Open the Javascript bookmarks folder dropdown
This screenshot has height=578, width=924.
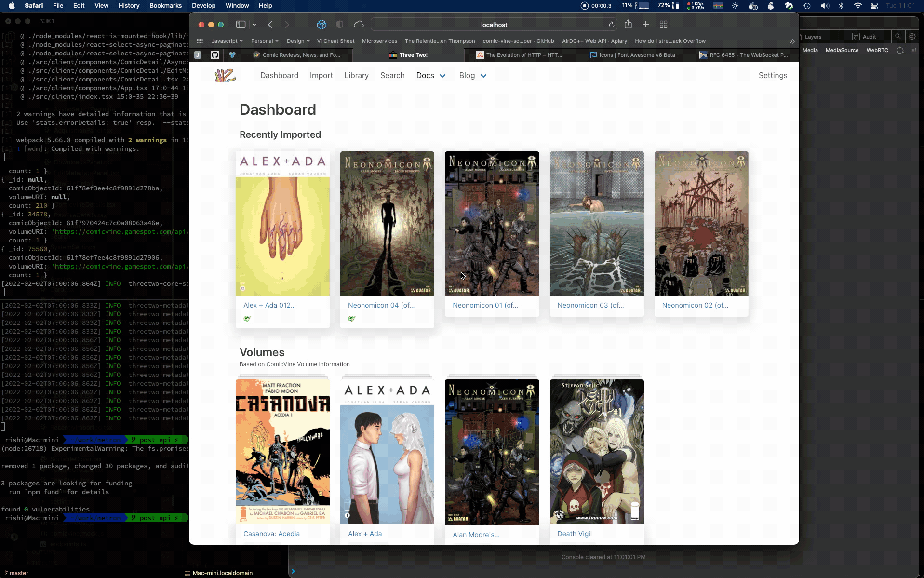227,41
